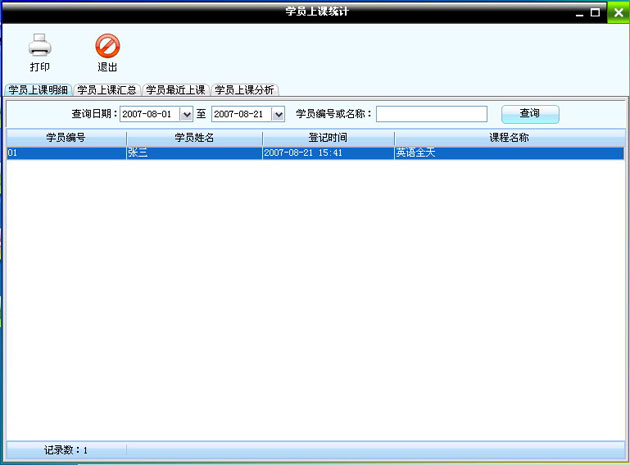Click the 学员姓名 column header
Image resolution: width=630 pixels, height=465 pixels.
194,137
